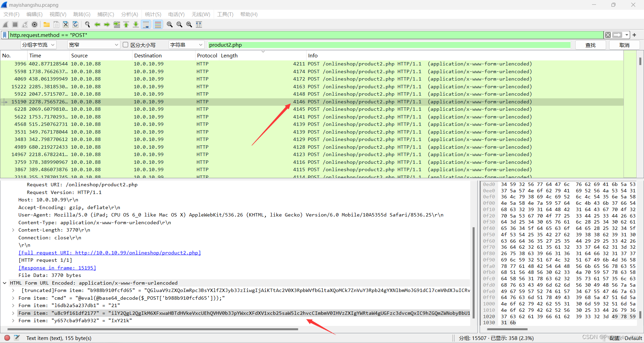Click the start capture shark fin icon
The height and width of the screenshot is (343, 644).
(5, 24)
